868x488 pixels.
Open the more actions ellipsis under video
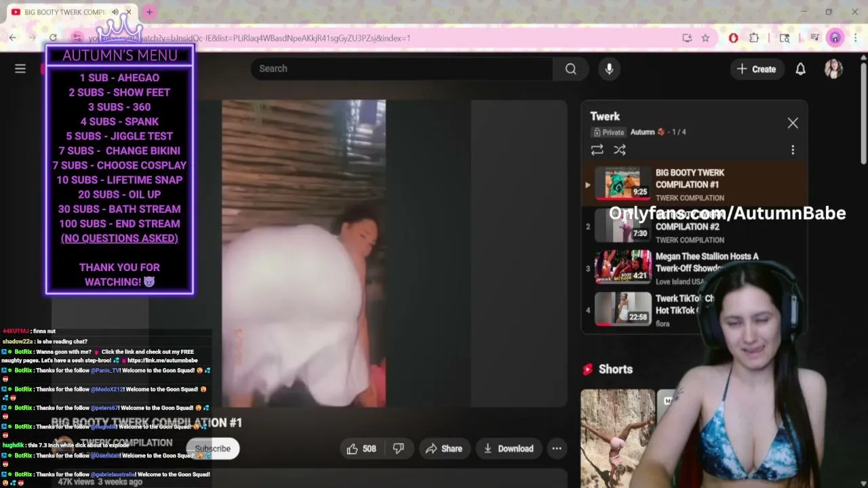point(557,449)
